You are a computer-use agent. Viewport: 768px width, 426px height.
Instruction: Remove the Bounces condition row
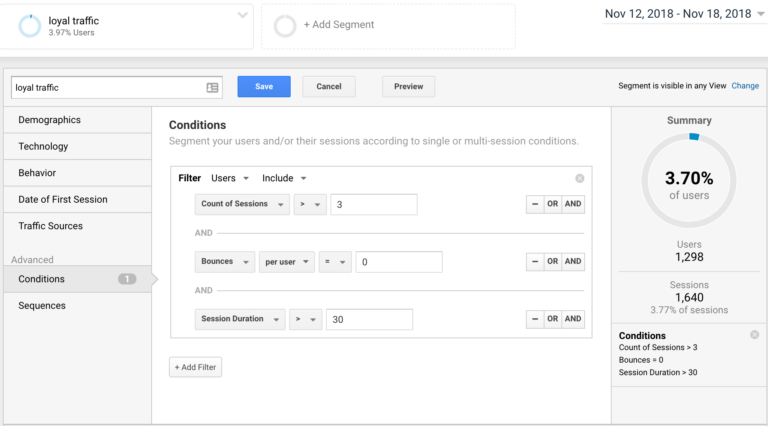tap(535, 261)
